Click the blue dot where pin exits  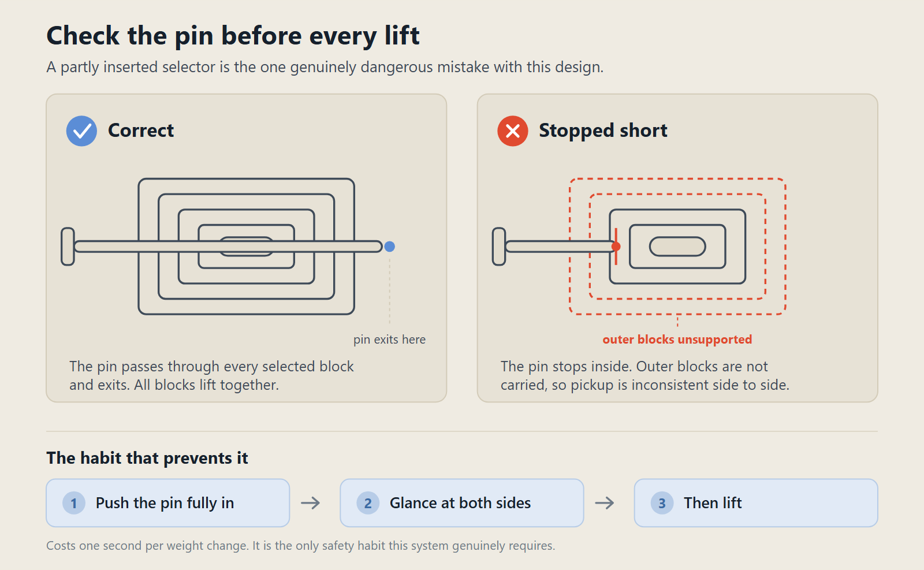click(390, 247)
